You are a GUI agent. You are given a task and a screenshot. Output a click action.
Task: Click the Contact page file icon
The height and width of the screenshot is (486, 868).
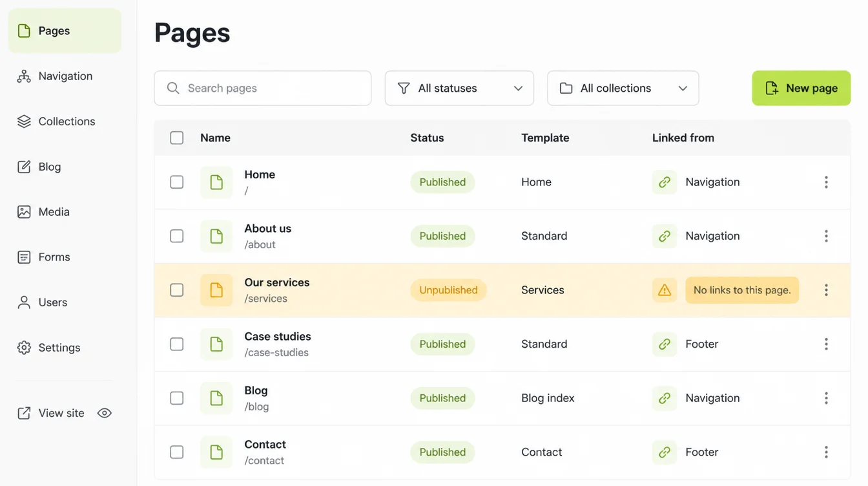216,452
